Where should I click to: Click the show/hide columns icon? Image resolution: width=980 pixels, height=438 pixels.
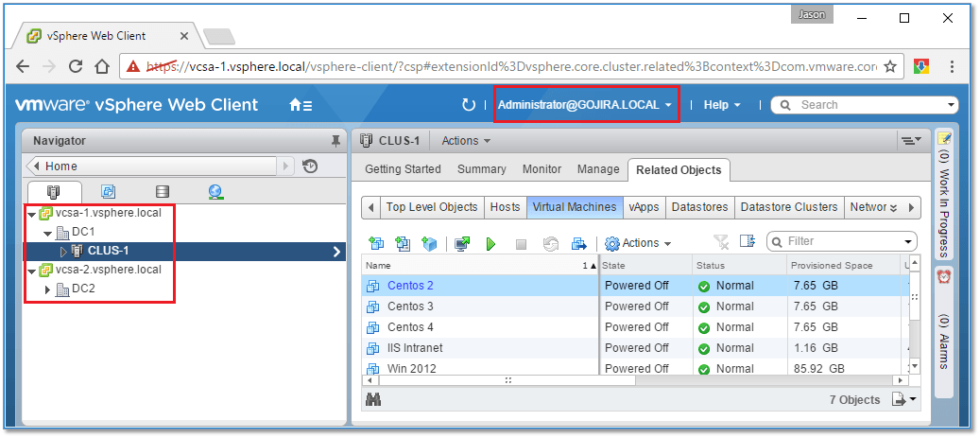[x=748, y=241]
